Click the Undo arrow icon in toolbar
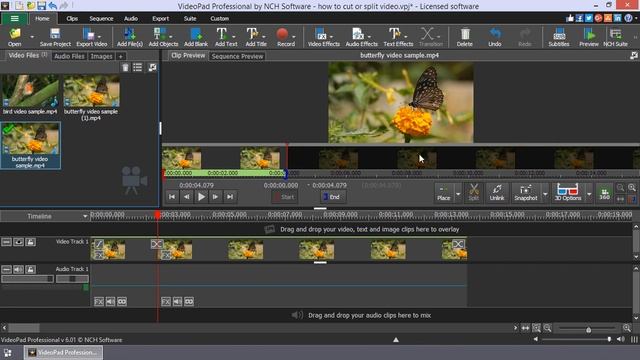The width and height of the screenshot is (640, 360). [495, 36]
